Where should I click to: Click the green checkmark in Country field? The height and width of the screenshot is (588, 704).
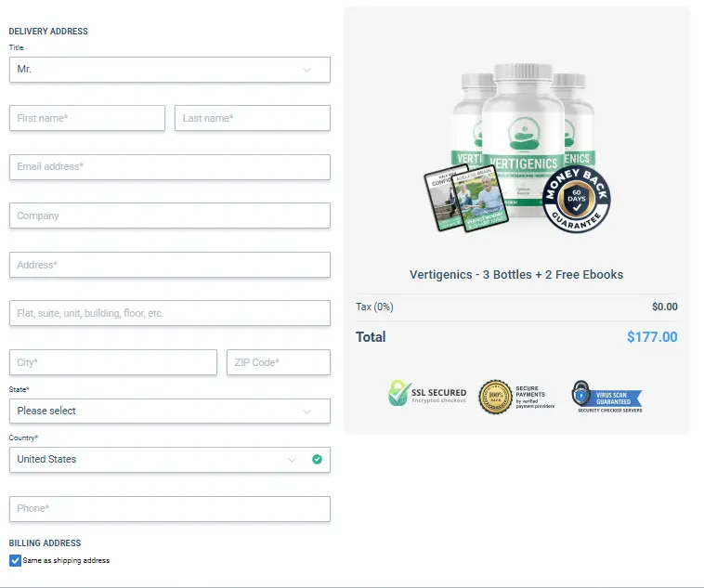[x=317, y=459]
